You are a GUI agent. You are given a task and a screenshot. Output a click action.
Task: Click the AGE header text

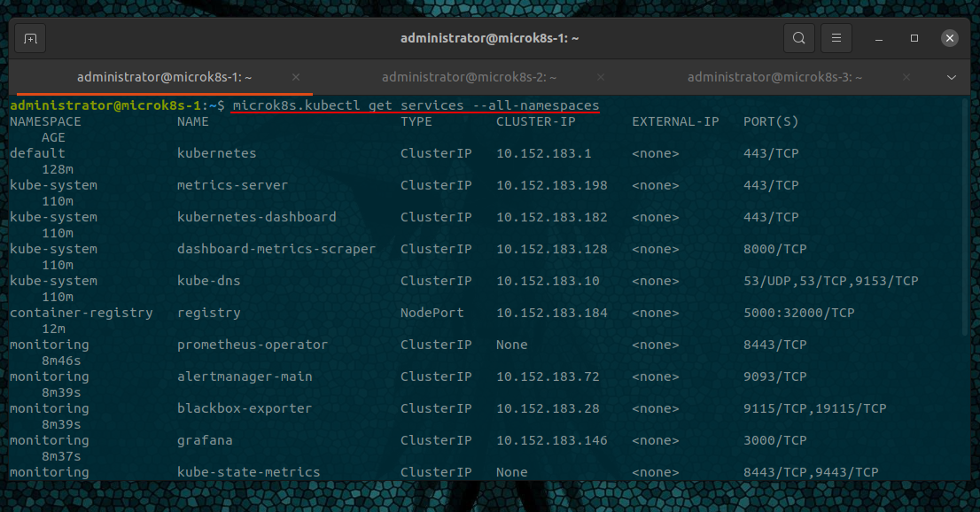53,137
